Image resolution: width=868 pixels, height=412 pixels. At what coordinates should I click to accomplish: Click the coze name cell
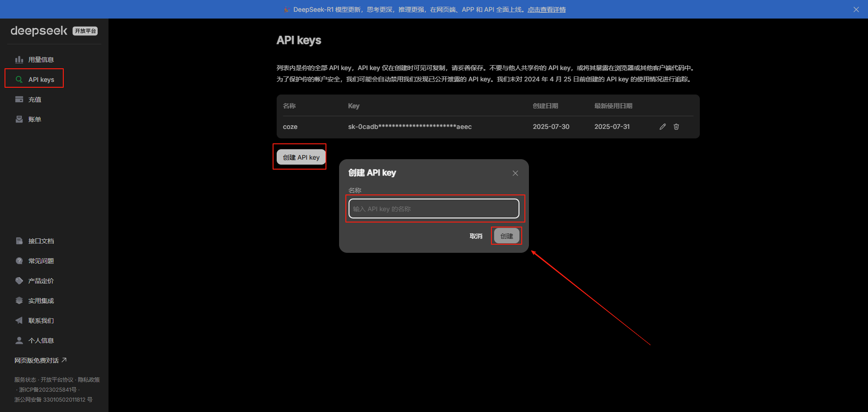[x=290, y=127]
